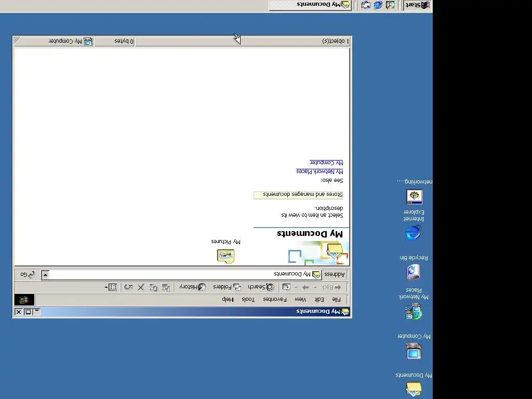
Task: Minimize the My Documents window
Action: [37, 312]
